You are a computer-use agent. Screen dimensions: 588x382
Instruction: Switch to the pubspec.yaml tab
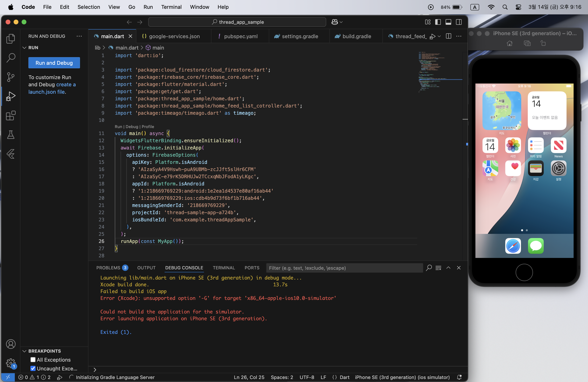point(240,36)
